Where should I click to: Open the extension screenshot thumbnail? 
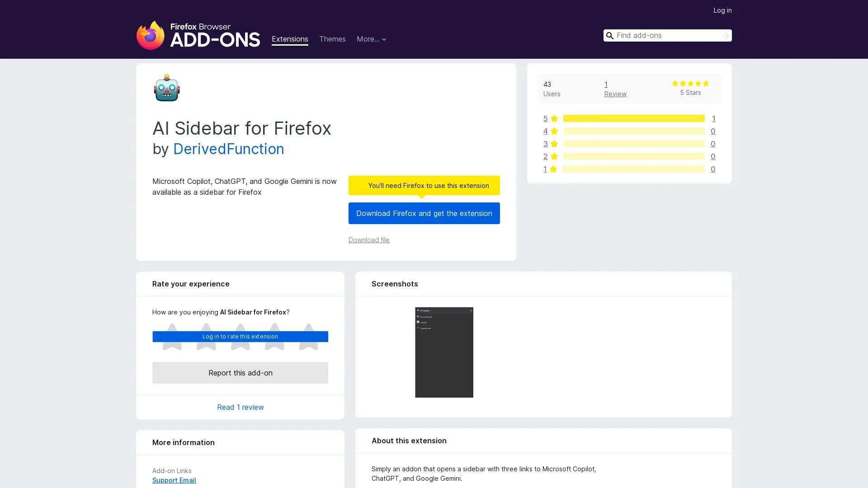[444, 352]
